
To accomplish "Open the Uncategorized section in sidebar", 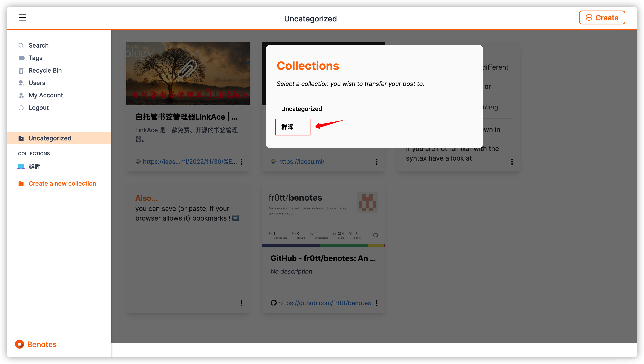I will [50, 138].
